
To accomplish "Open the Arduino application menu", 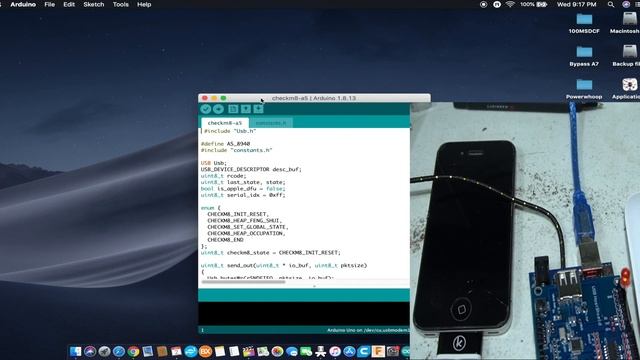I will click(23, 4).
